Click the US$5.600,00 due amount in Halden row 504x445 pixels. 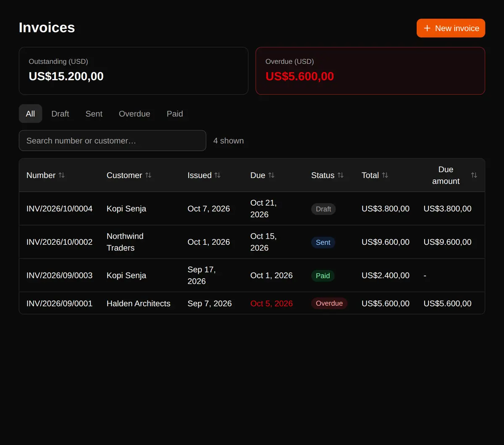tap(447, 303)
